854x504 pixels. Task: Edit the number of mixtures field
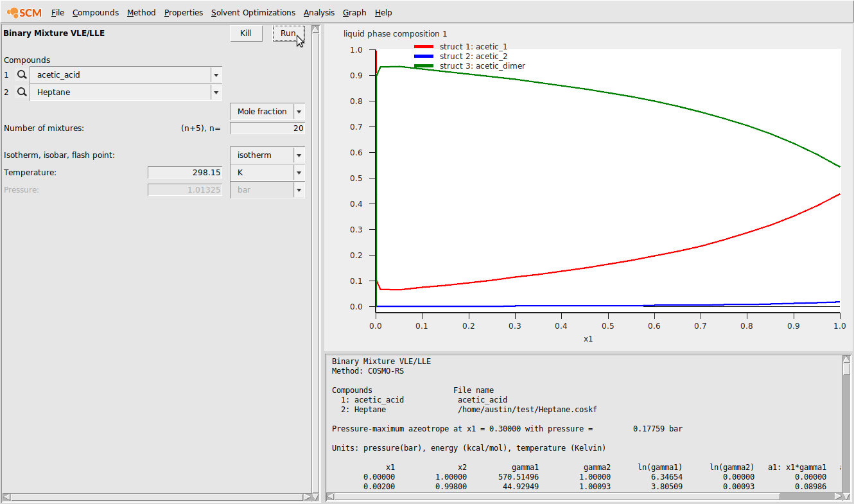pyautogui.click(x=267, y=128)
